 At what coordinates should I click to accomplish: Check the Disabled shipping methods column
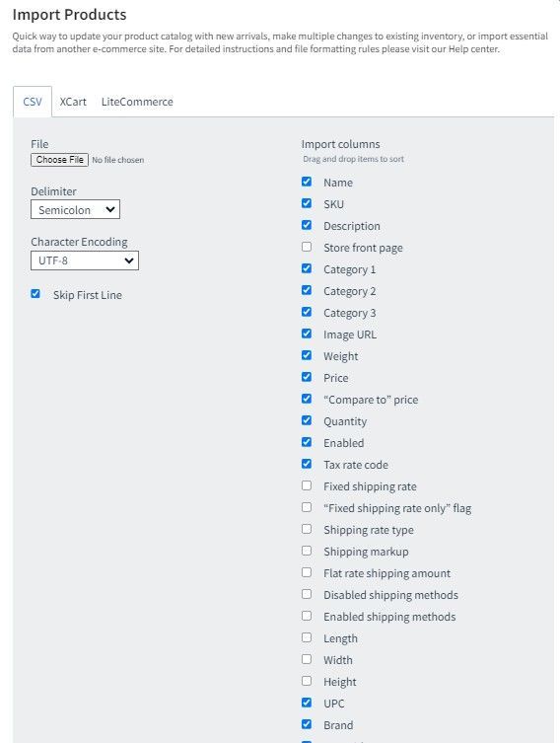(x=307, y=594)
